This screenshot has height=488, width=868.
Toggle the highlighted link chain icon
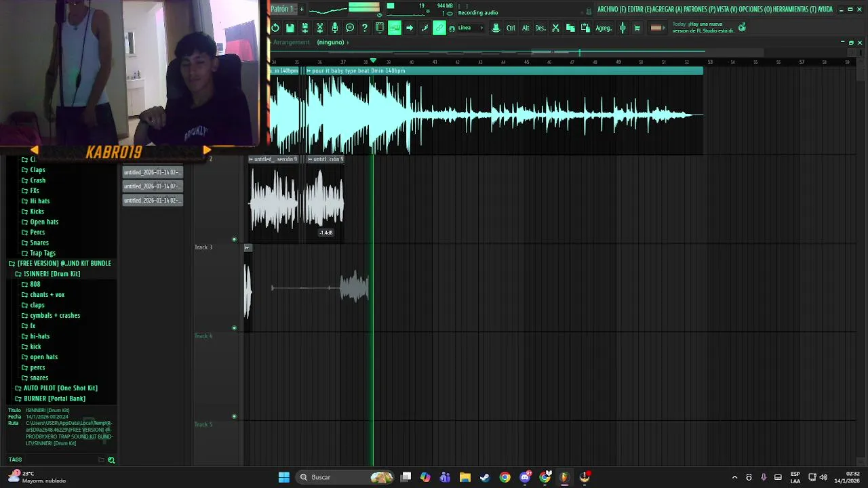(x=439, y=28)
